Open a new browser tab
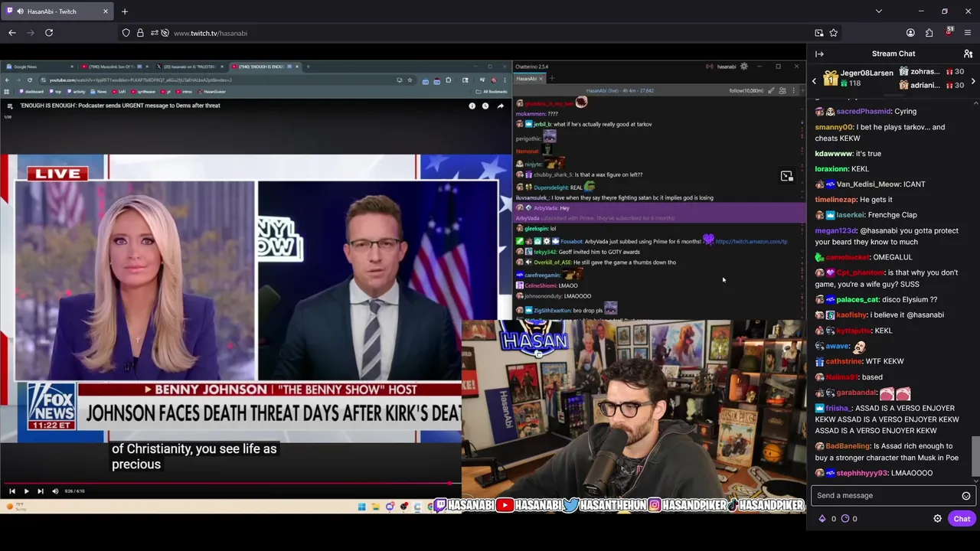980x551 pixels. pos(125,11)
